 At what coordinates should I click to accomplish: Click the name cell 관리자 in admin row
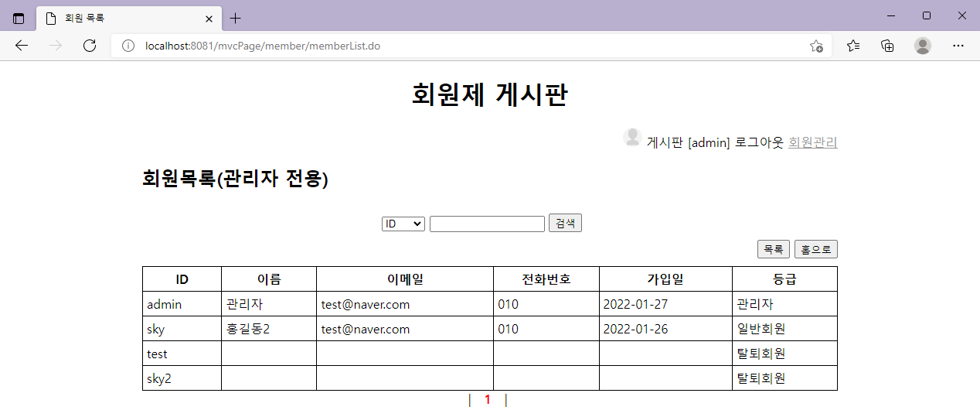pos(269,304)
